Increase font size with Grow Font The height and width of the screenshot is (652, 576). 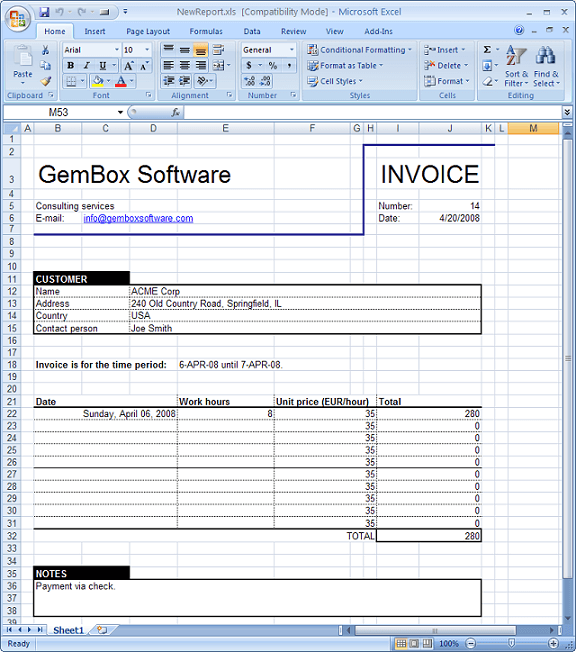129,65
